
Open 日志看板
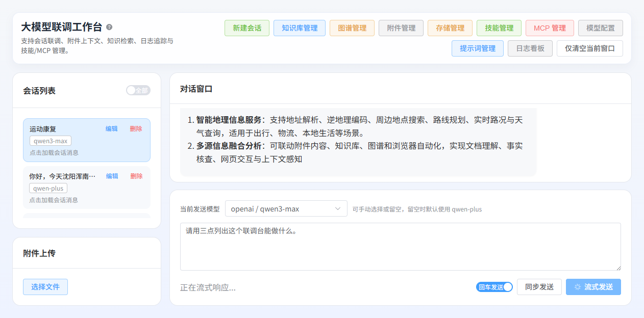click(530, 48)
